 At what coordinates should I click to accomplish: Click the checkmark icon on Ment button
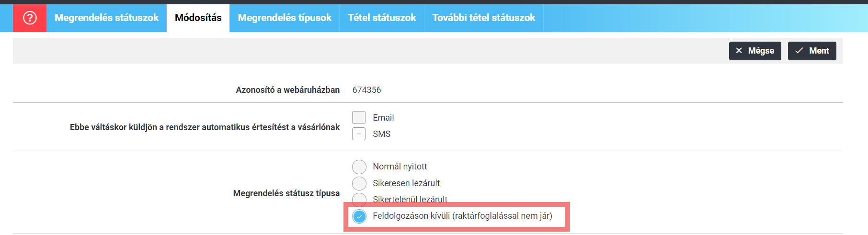(799, 51)
